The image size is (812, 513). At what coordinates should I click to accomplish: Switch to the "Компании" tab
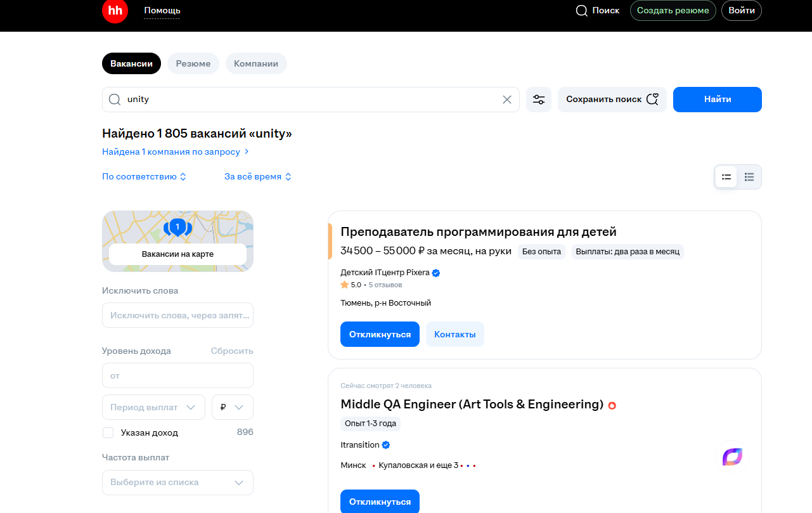point(256,63)
